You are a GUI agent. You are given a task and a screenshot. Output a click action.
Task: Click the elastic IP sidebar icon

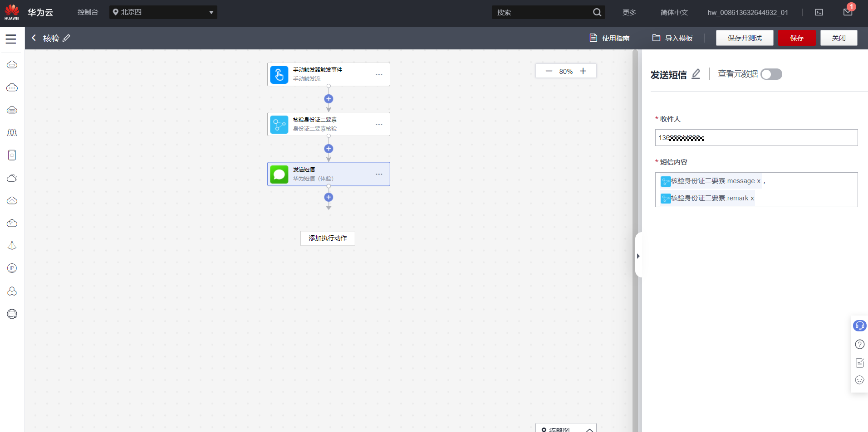coord(12,268)
